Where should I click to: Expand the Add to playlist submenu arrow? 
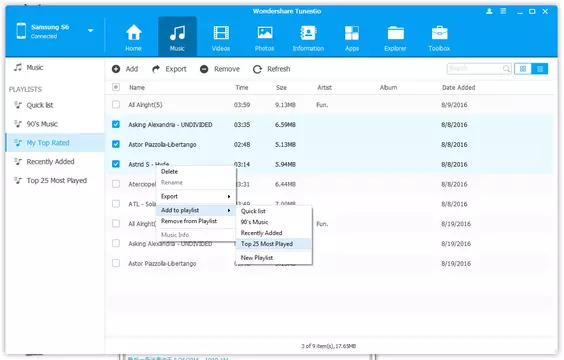coord(229,210)
